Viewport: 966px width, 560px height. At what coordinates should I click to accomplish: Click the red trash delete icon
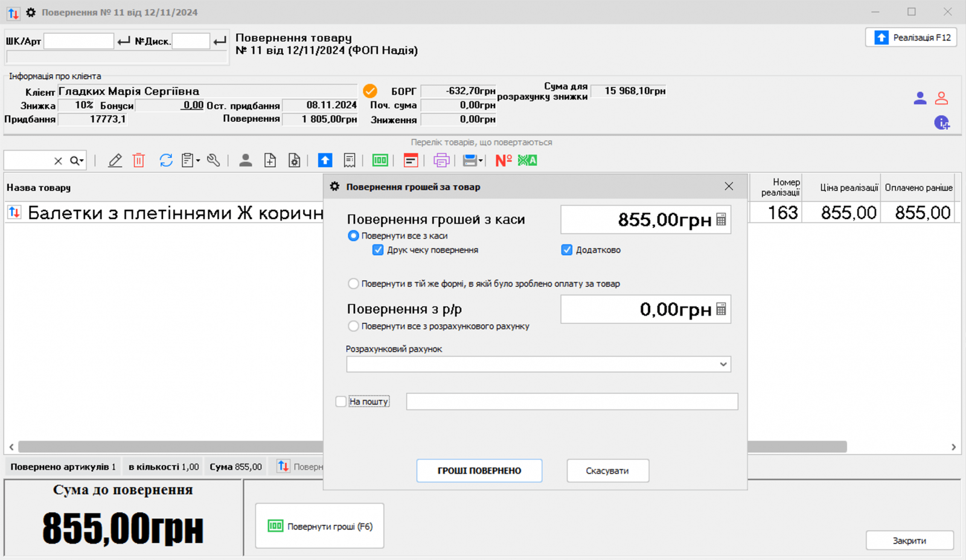point(139,161)
